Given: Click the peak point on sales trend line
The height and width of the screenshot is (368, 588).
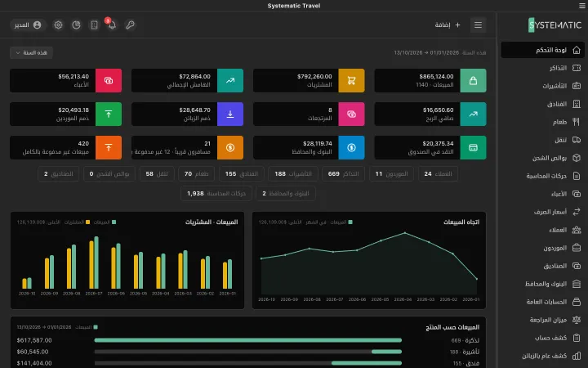Looking at the screenshot, I should click(x=404, y=233).
